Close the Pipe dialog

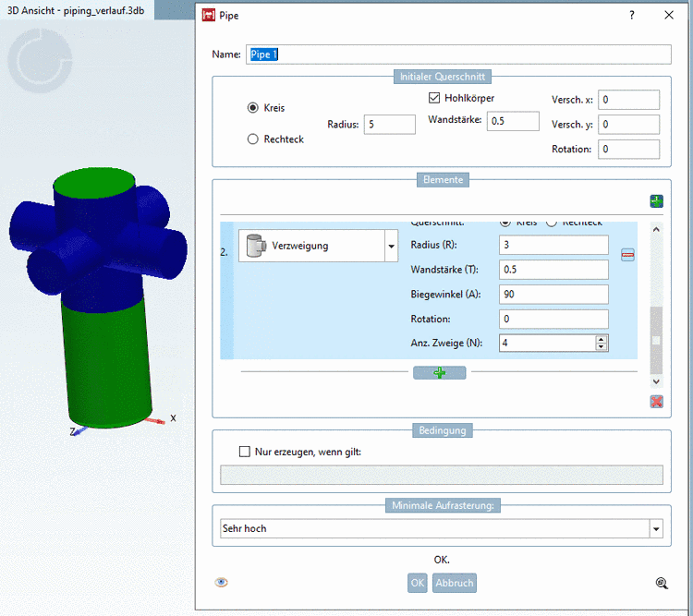tap(669, 16)
